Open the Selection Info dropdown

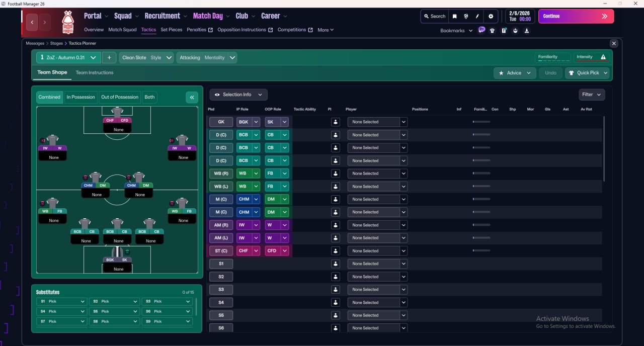click(238, 95)
